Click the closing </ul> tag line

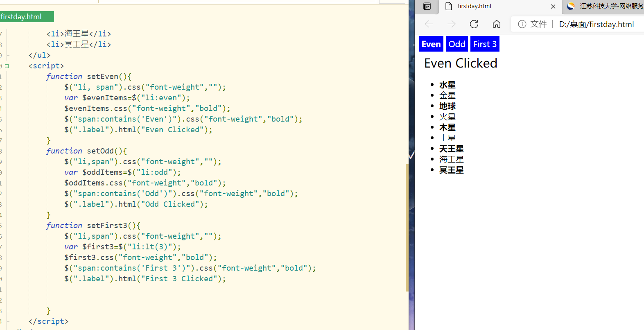(39, 55)
